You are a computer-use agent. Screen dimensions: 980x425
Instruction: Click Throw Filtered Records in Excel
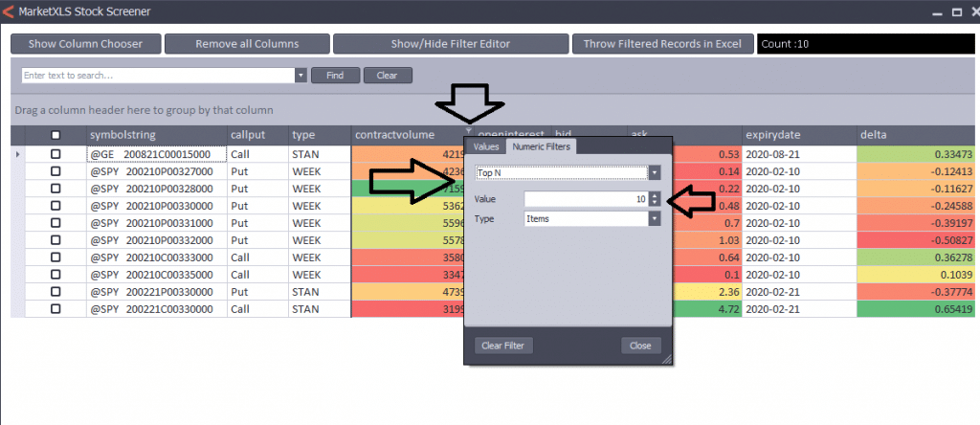point(662,44)
